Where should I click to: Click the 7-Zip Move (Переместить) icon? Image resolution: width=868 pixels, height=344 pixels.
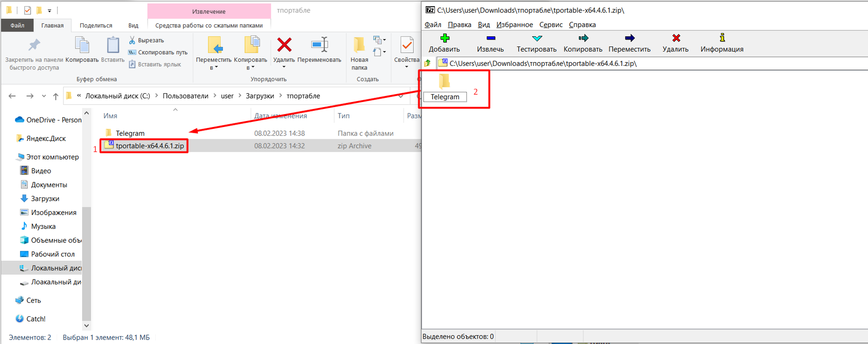(629, 39)
